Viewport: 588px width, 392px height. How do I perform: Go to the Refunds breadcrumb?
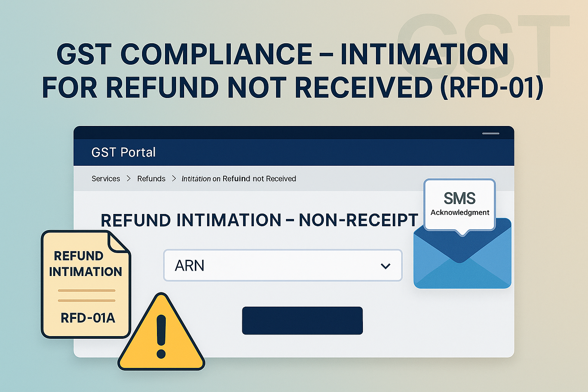point(151,179)
